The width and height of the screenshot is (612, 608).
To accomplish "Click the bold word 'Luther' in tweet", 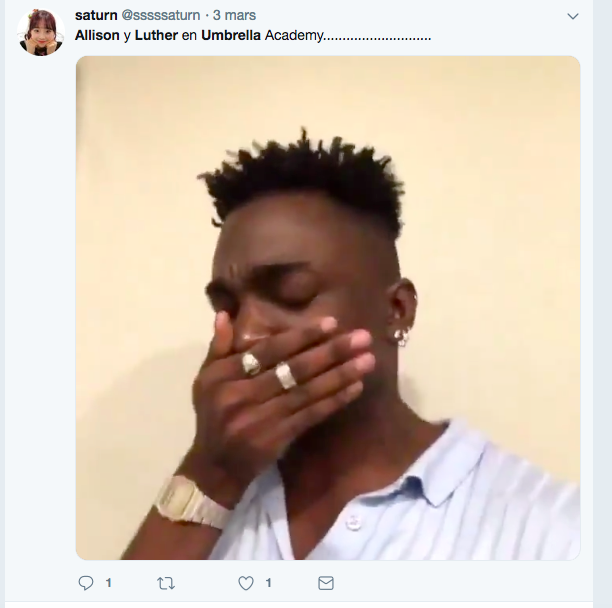I will point(156,35).
